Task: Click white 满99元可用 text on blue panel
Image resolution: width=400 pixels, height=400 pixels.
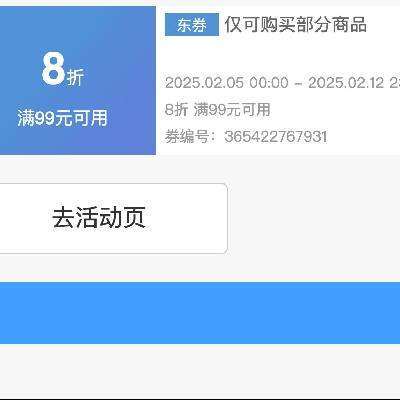Action: point(63,118)
